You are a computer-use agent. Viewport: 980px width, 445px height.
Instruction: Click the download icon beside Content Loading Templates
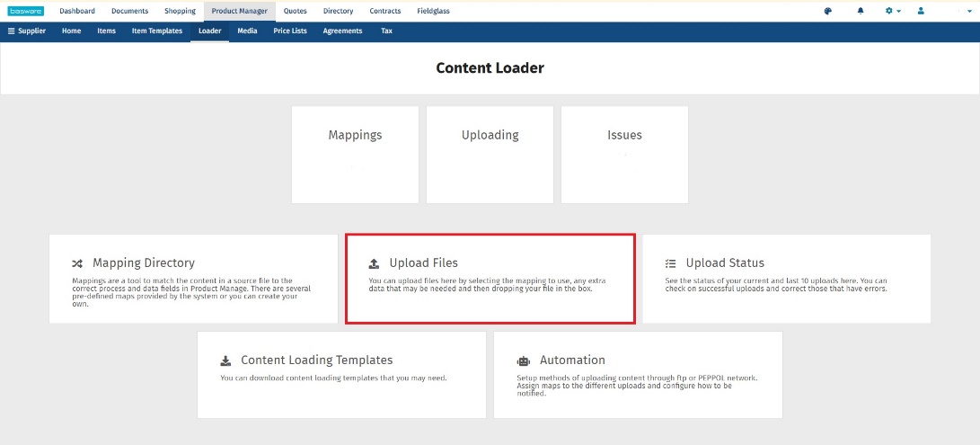(225, 360)
